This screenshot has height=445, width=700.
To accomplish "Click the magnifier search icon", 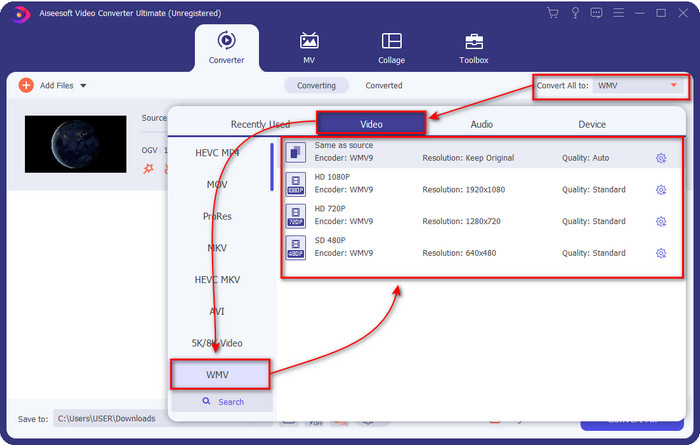I will [206, 401].
